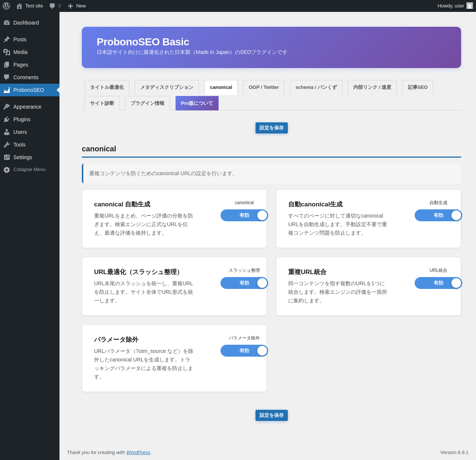The image size is (476, 460).
Task: Open the Tools menu item
Action: click(x=30, y=145)
